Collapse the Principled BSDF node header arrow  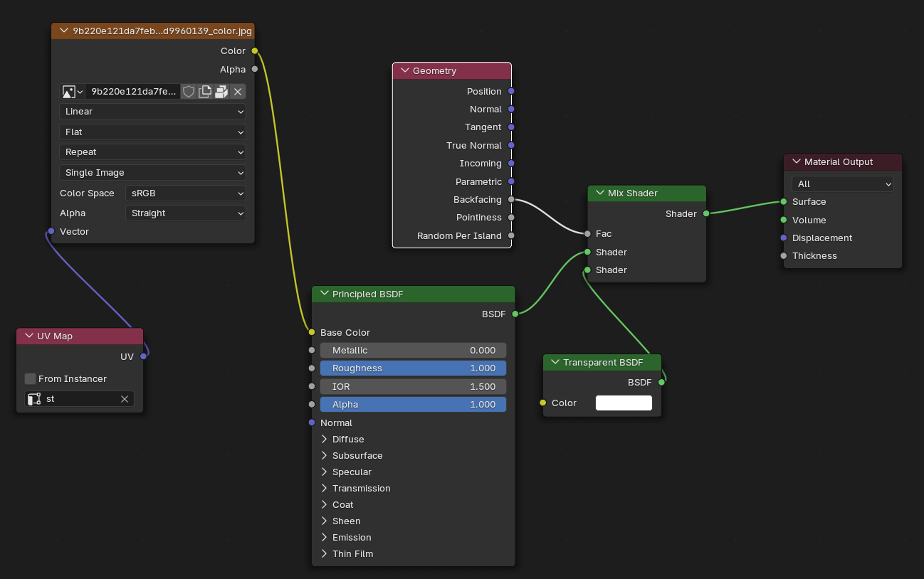325,294
